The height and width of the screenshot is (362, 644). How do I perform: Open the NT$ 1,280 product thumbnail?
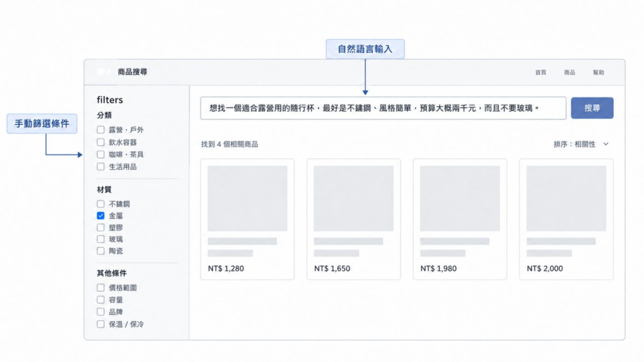247,198
